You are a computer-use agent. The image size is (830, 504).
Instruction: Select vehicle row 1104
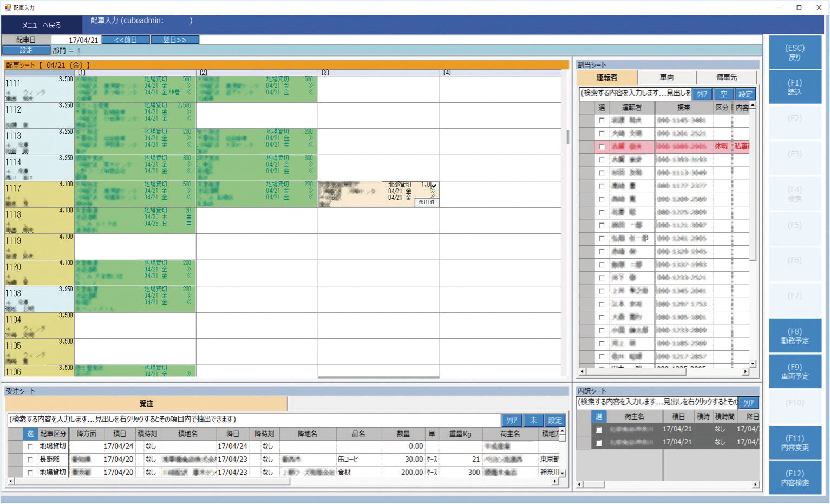39,325
